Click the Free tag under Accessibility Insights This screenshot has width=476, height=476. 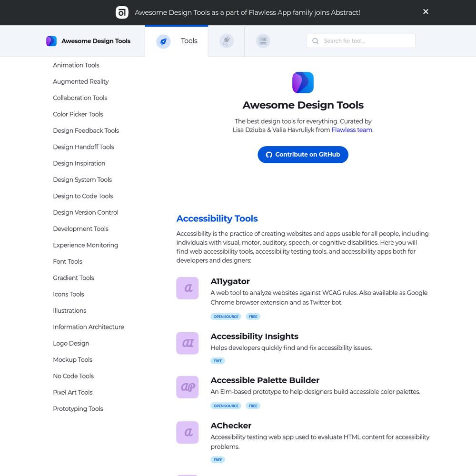(x=218, y=361)
